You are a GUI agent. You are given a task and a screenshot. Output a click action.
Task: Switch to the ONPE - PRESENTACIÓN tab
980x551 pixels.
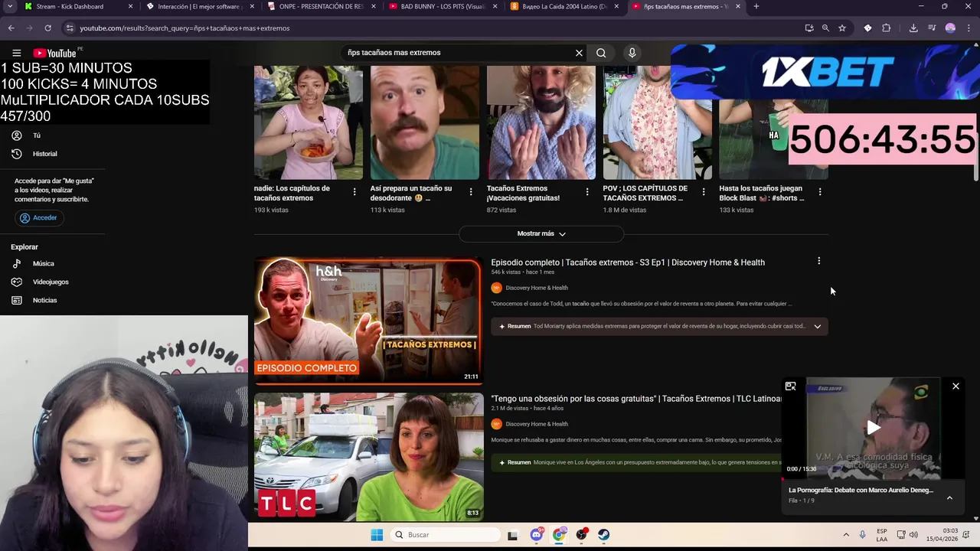[x=322, y=6]
